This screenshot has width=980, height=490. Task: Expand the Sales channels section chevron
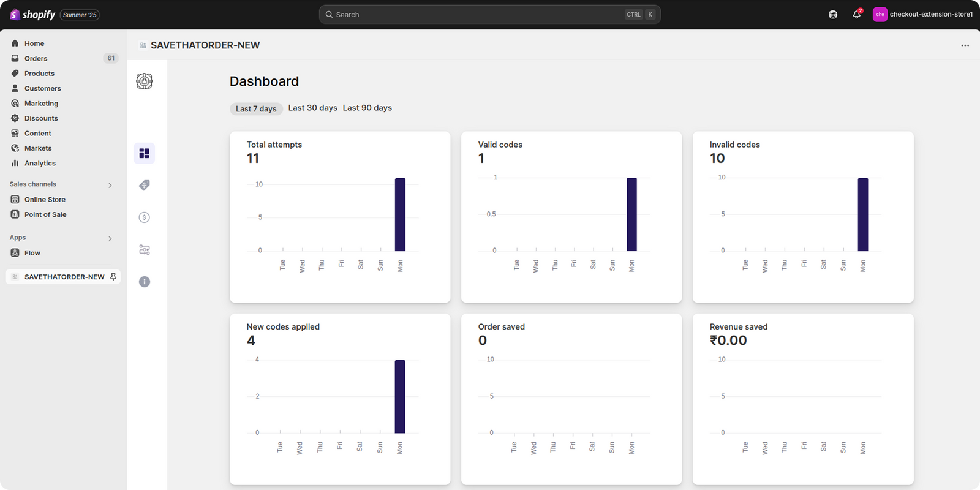tap(110, 185)
